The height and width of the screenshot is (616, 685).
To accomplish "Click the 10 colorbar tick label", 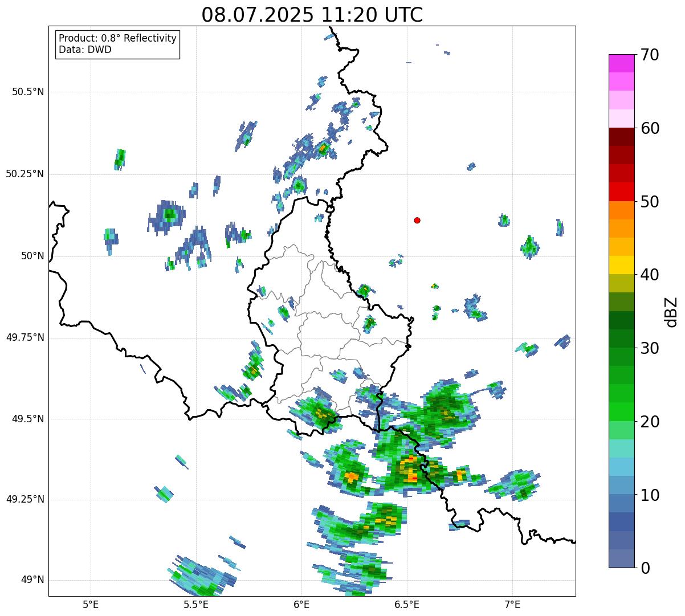I will pyautogui.click(x=650, y=495).
